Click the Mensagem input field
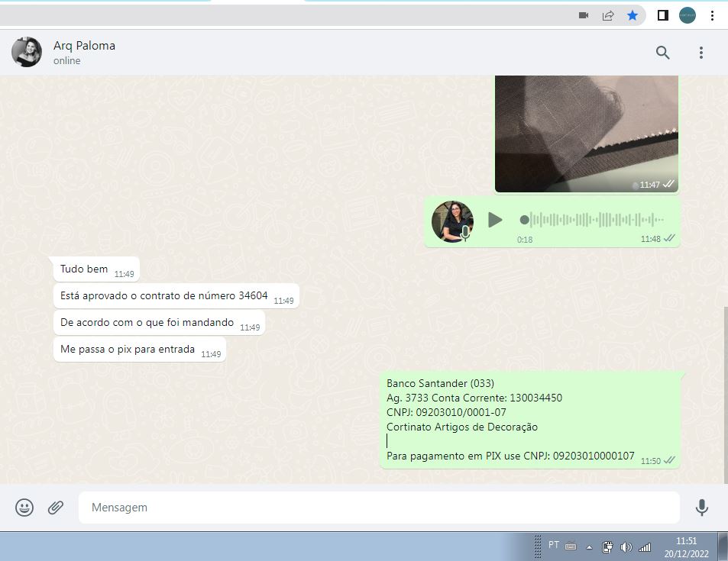The image size is (728, 561). coord(379,507)
